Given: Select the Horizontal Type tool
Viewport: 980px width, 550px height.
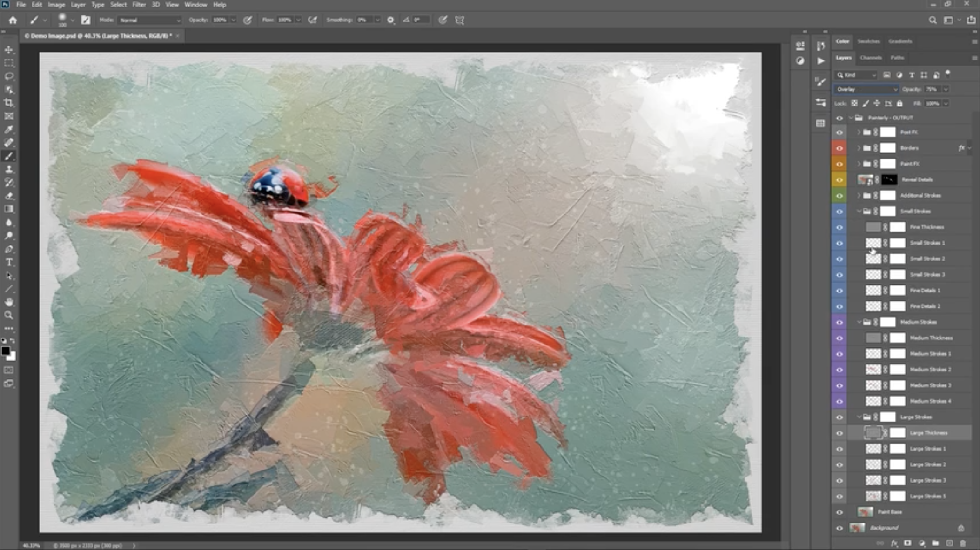Looking at the screenshot, I should click(x=9, y=262).
